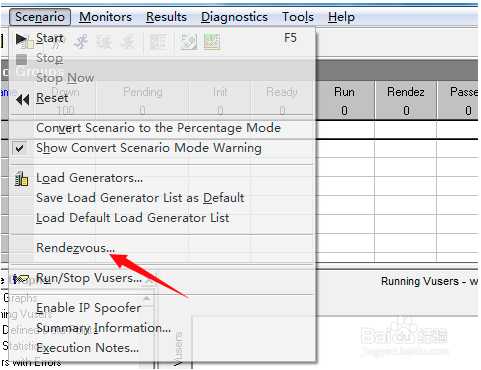Click the Scenario menu title
Screen dimensions: 481x370
click(40, 17)
